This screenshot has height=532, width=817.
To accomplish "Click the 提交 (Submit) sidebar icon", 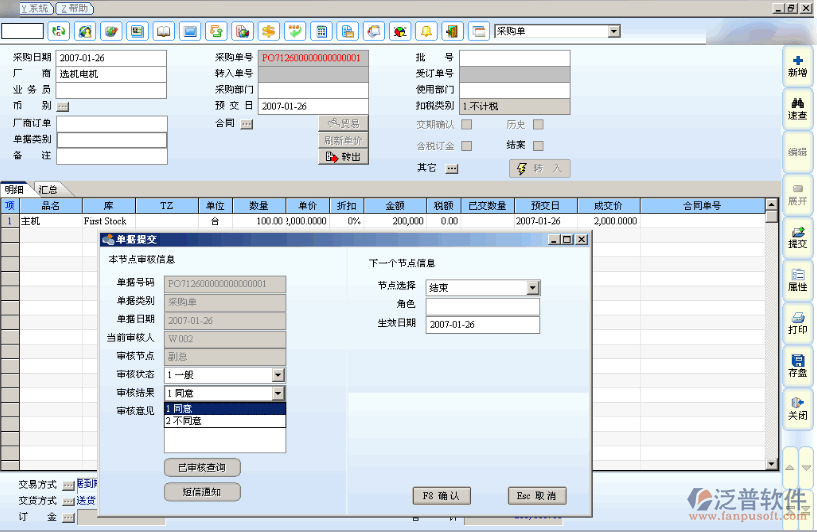I will coord(797,237).
